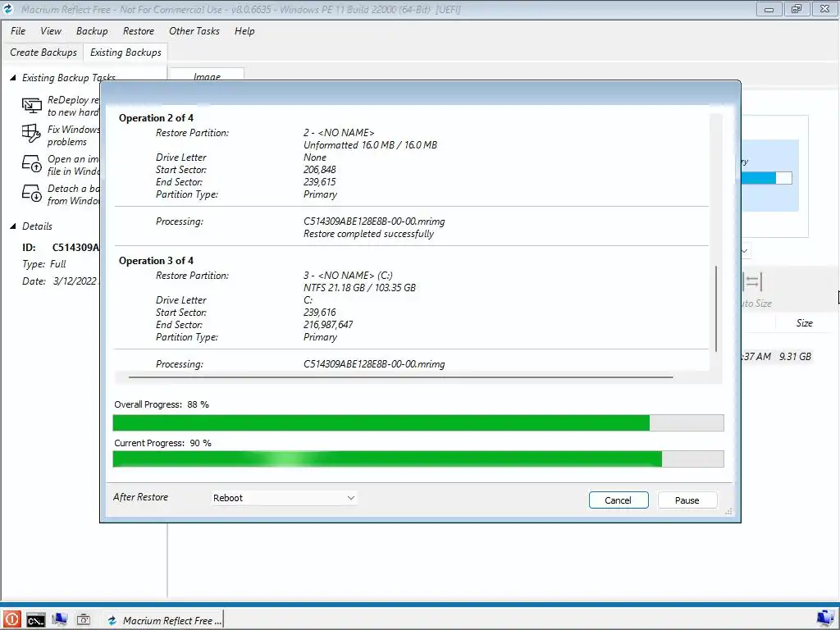840x630 pixels.
Task: Click the Date 3/12/2022 detail text
Action: click(59, 281)
